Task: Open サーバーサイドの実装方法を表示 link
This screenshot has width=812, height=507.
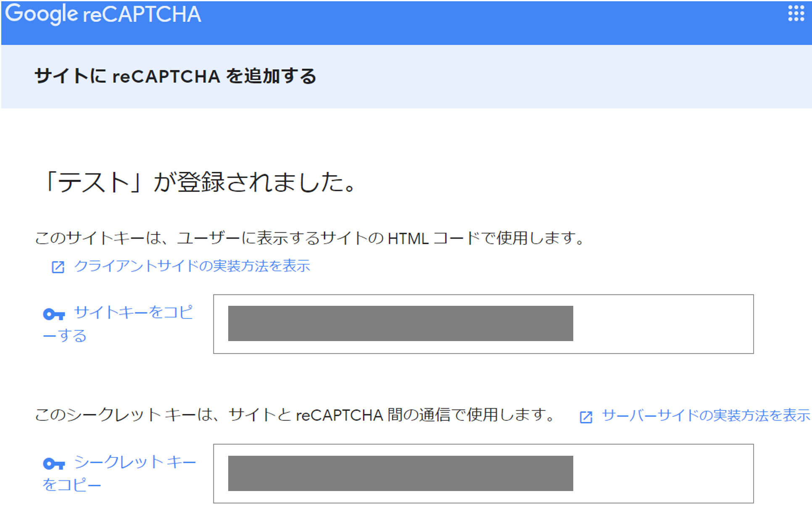Action: click(706, 415)
